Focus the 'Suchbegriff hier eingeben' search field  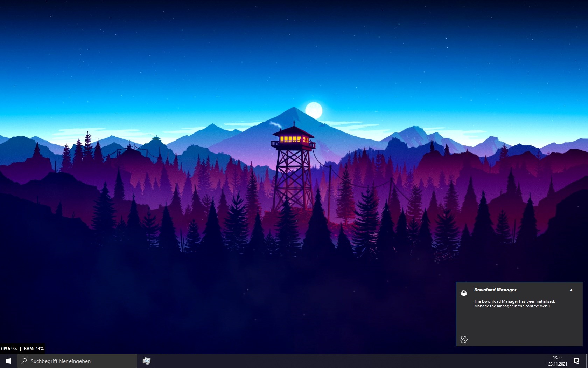(77, 361)
